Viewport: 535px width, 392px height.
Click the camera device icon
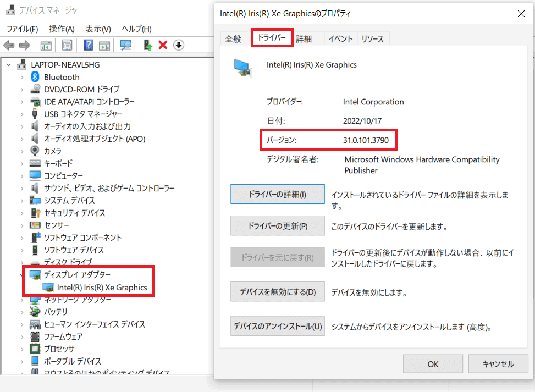[x=35, y=151]
